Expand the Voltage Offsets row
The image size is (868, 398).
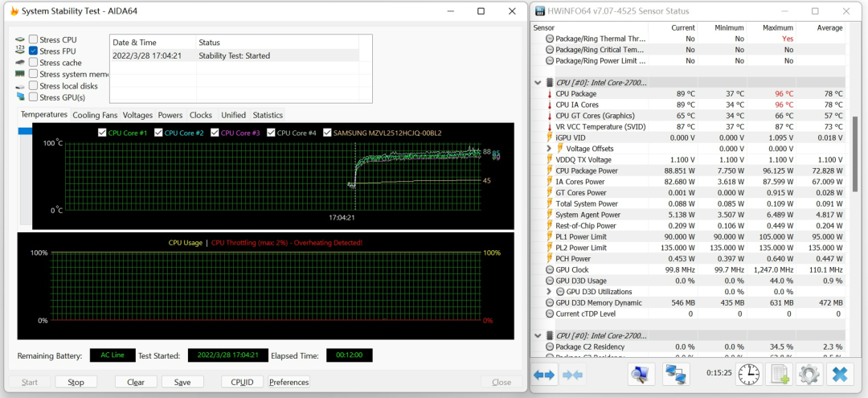coord(549,149)
